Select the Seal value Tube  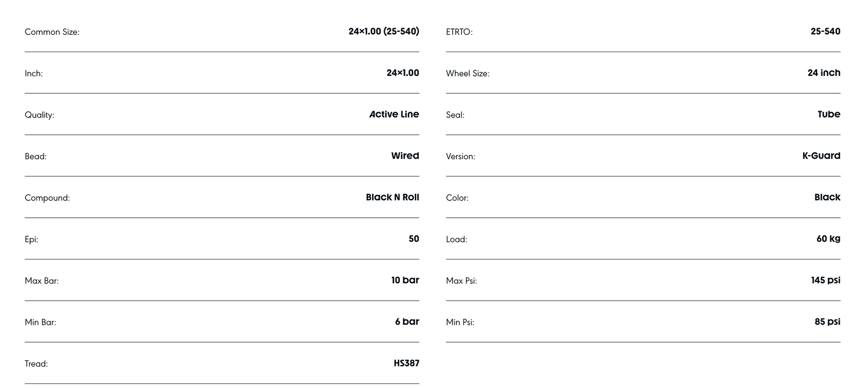pyautogui.click(x=829, y=115)
